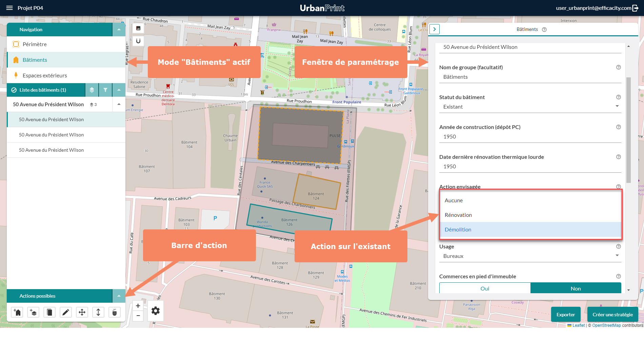This screenshot has height=338, width=644.
Task: Collapse the Liste des bâtiments section
Action: click(119, 90)
